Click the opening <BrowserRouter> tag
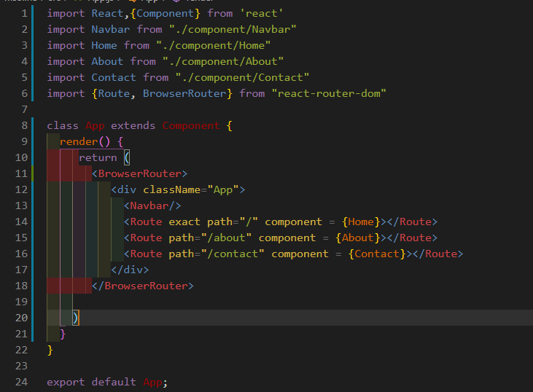533x392 pixels. tap(139, 173)
